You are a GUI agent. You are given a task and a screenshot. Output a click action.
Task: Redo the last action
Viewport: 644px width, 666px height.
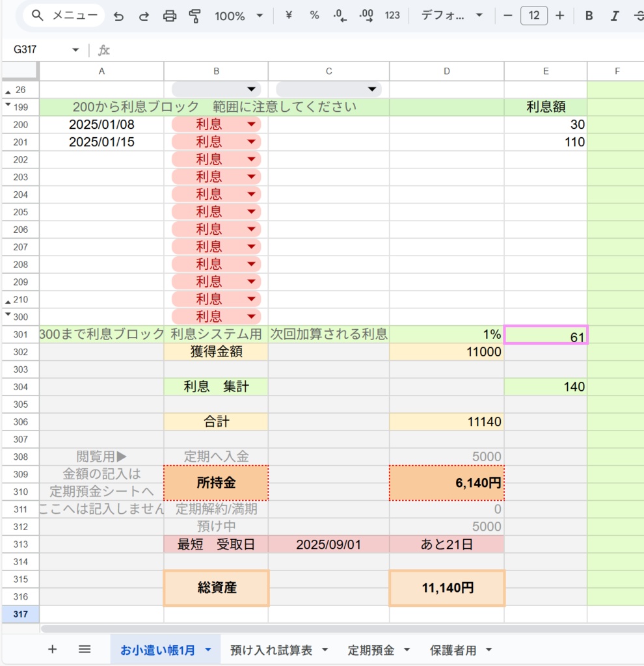(144, 16)
